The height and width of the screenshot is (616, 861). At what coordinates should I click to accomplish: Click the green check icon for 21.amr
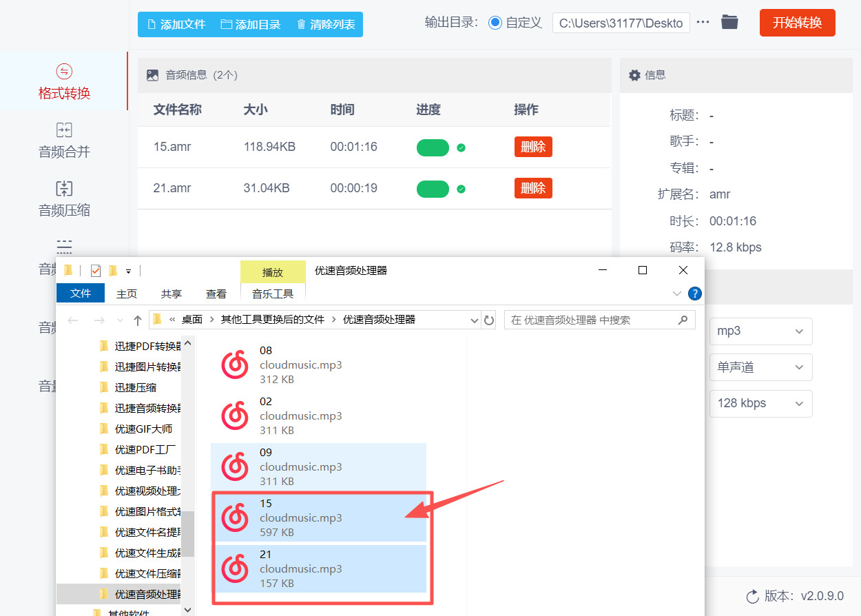click(x=461, y=189)
